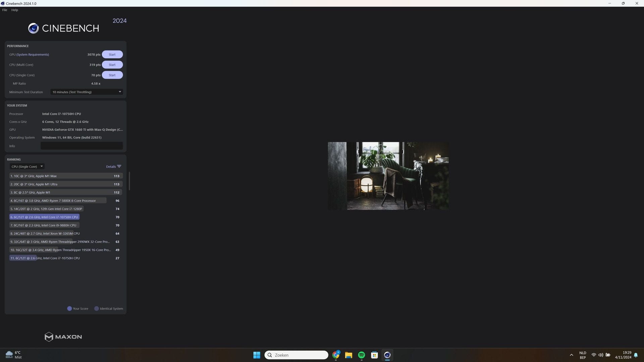This screenshot has width=644, height=362.
Task: Open the Minimum Test Duration dropdown
Action: 87,92
